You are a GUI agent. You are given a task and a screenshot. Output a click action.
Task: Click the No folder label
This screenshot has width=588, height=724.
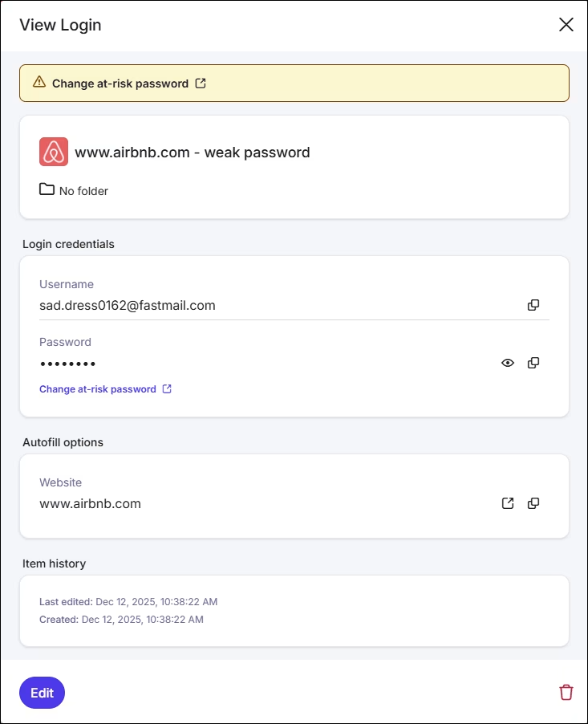(83, 190)
